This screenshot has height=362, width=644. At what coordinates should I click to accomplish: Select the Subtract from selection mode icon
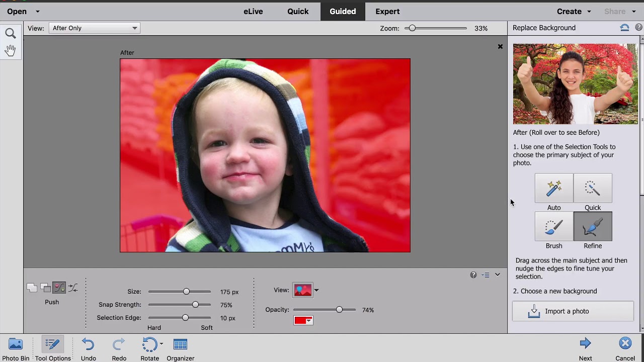(45, 288)
